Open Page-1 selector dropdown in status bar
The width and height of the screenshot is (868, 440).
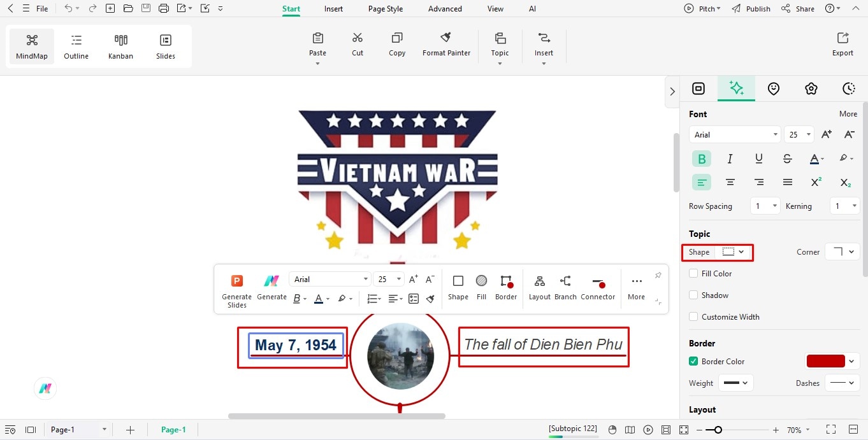tap(78, 430)
